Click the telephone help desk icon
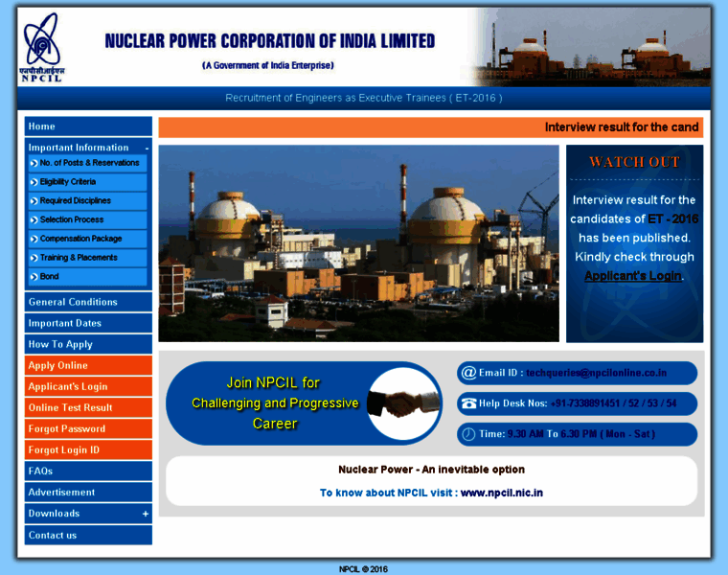Viewport: 728px width, 575px height. point(468,403)
